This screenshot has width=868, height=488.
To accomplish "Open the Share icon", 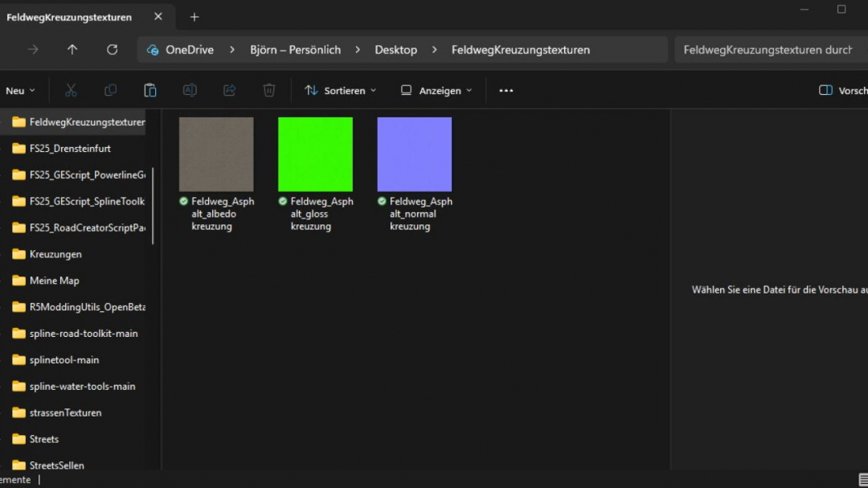I will pos(229,90).
